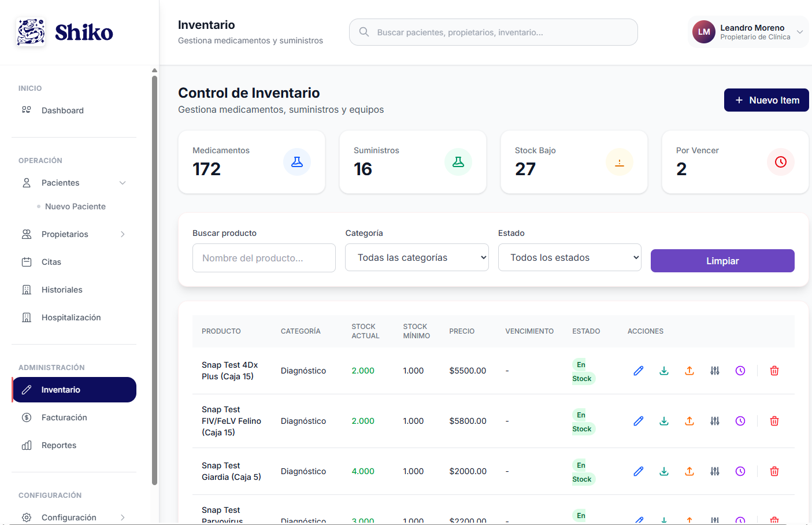Click inside the Nombre del producto field
The image size is (812, 525).
[x=264, y=257]
